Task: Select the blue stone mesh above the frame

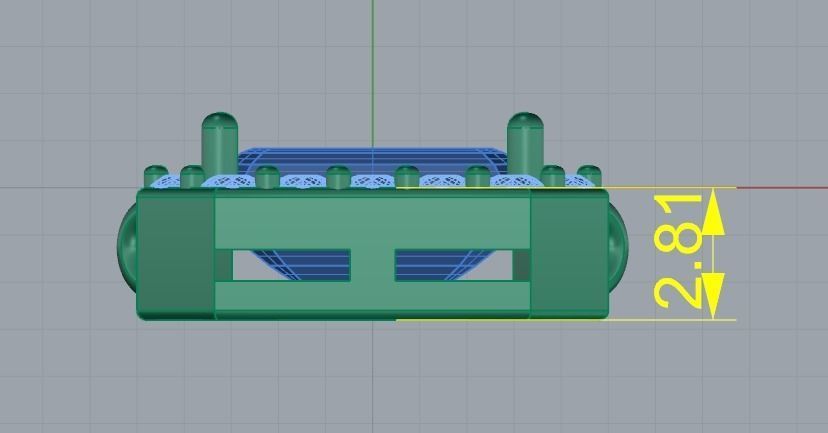Action: click(372, 161)
